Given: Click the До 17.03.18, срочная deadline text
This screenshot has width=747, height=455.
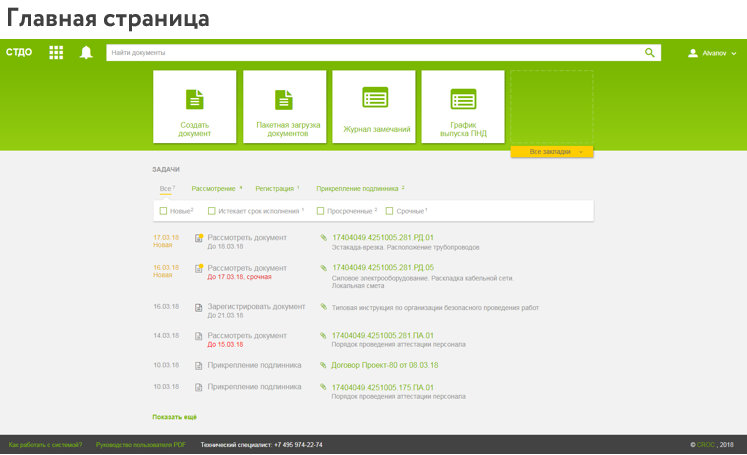Looking at the screenshot, I should point(239,277).
